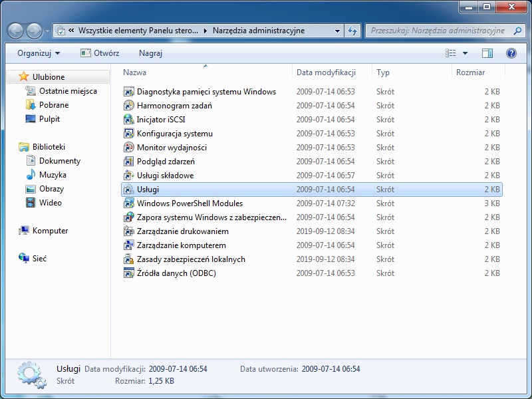Click the Control Panel icon in address bar
Screen dimensions: 532x399
coord(60,31)
